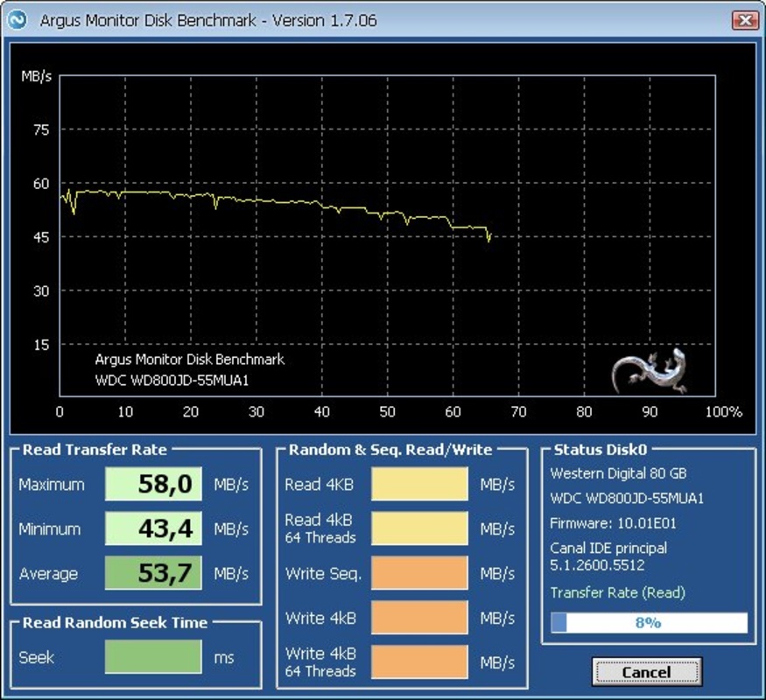Click the Read 4KB result field

[419, 484]
